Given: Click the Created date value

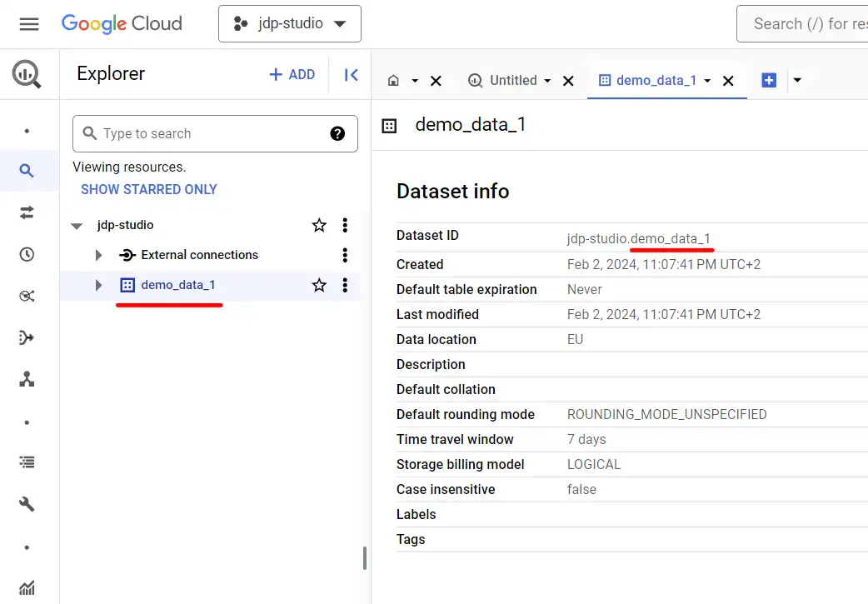Looking at the screenshot, I should [664, 265].
